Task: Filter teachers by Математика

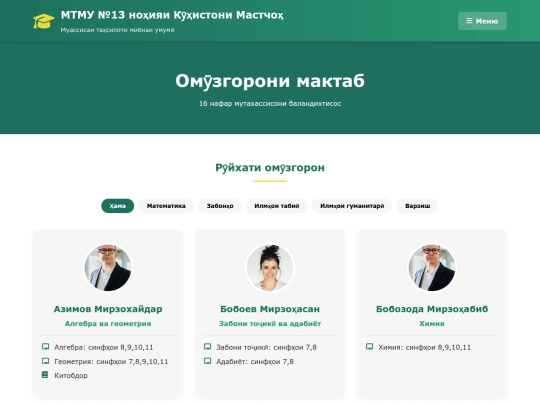Action: pyautogui.click(x=166, y=206)
